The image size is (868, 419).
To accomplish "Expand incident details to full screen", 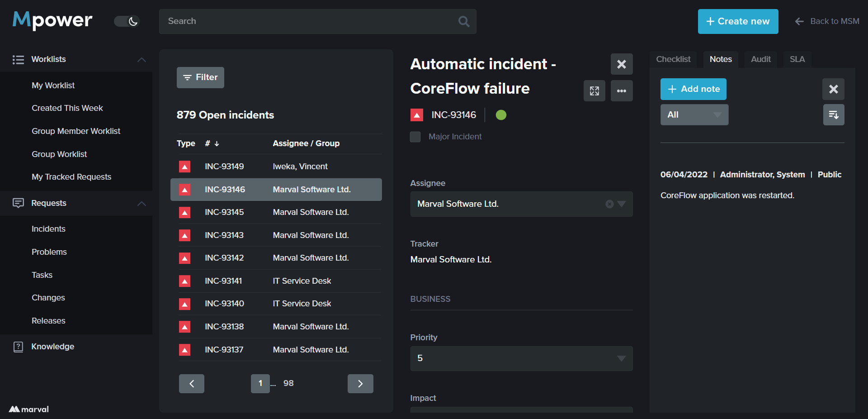I will (x=594, y=91).
